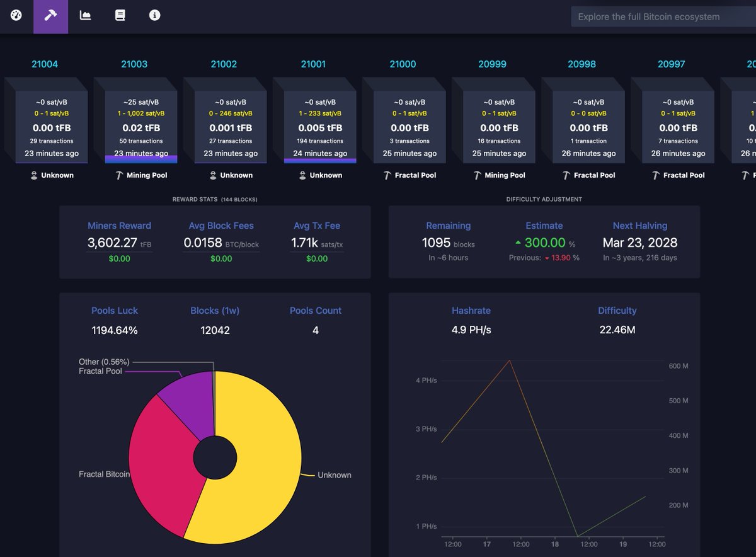The height and width of the screenshot is (557, 756).
Task: Click the 'Fractal Pool' pie chart label
Action: [100, 371]
